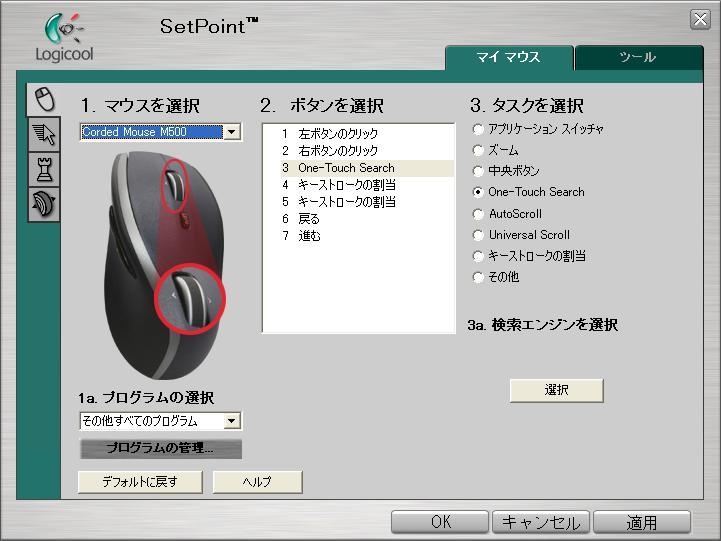Viewport: 721px width, 541px height.
Task: Switch to the ツール tab
Action: tap(639, 57)
